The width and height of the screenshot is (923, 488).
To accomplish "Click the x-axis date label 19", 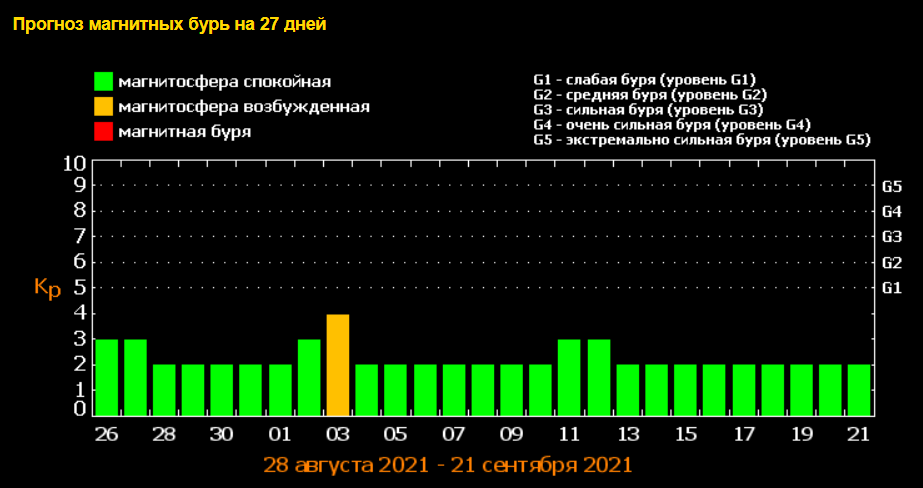I will (801, 435).
